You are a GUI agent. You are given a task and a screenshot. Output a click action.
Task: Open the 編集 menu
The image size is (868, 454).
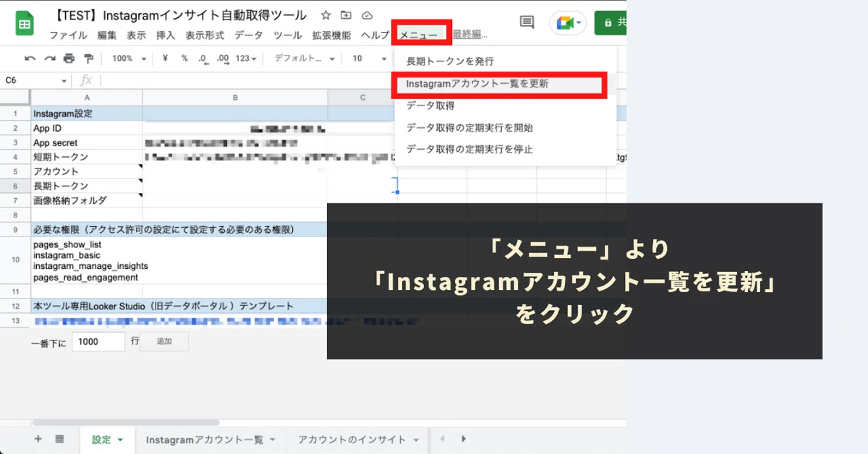click(x=106, y=35)
